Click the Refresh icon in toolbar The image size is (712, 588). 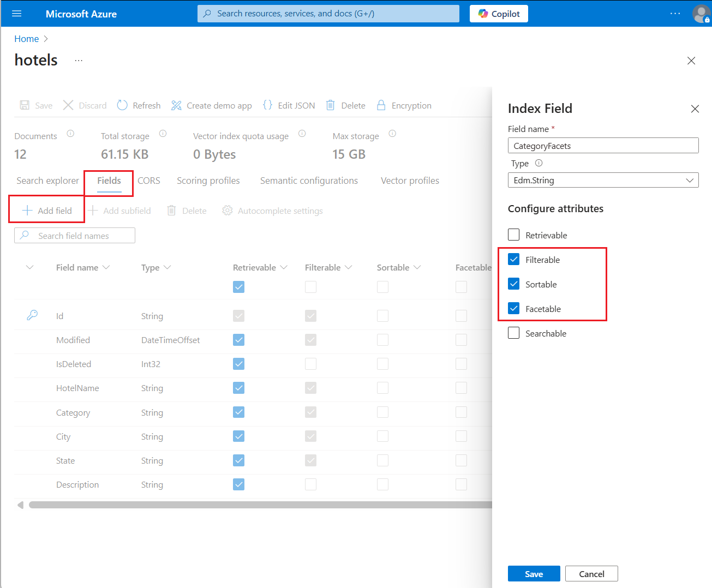point(123,105)
